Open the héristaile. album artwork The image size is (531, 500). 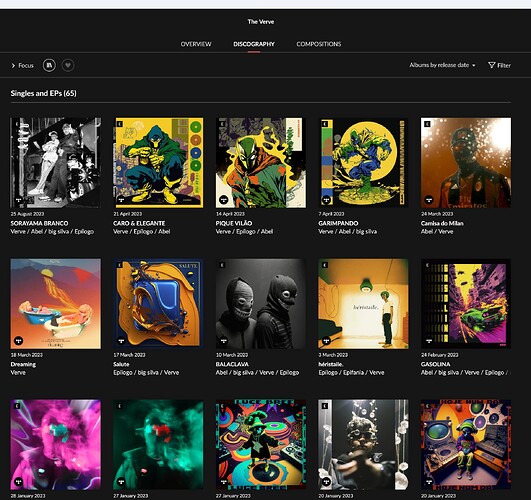[363, 304]
